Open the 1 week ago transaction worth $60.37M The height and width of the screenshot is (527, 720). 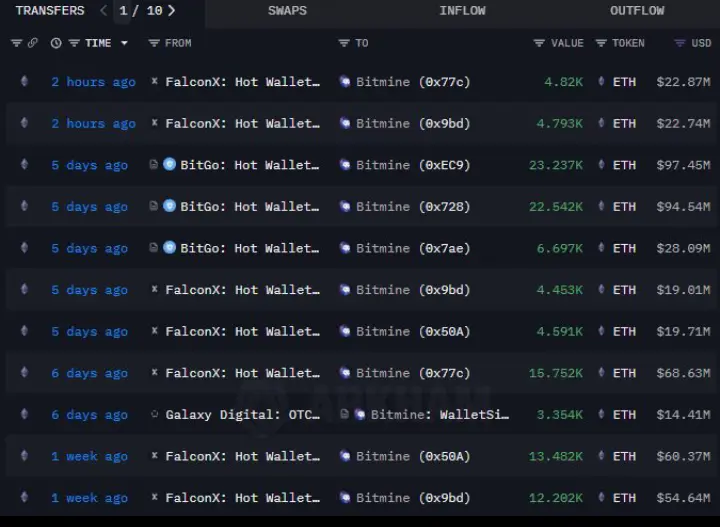89,457
